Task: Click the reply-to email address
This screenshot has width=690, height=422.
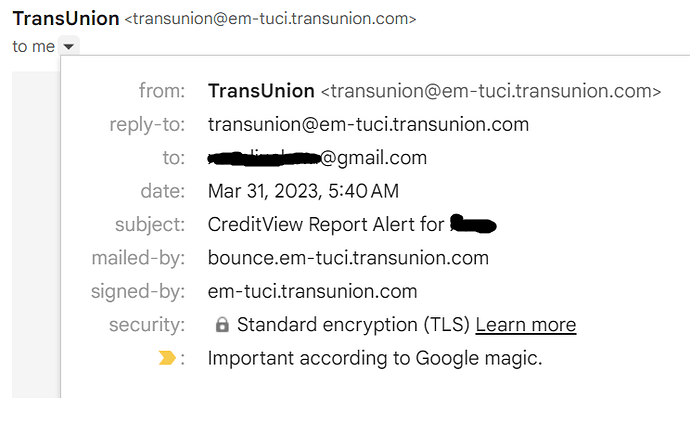Action: (x=368, y=124)
